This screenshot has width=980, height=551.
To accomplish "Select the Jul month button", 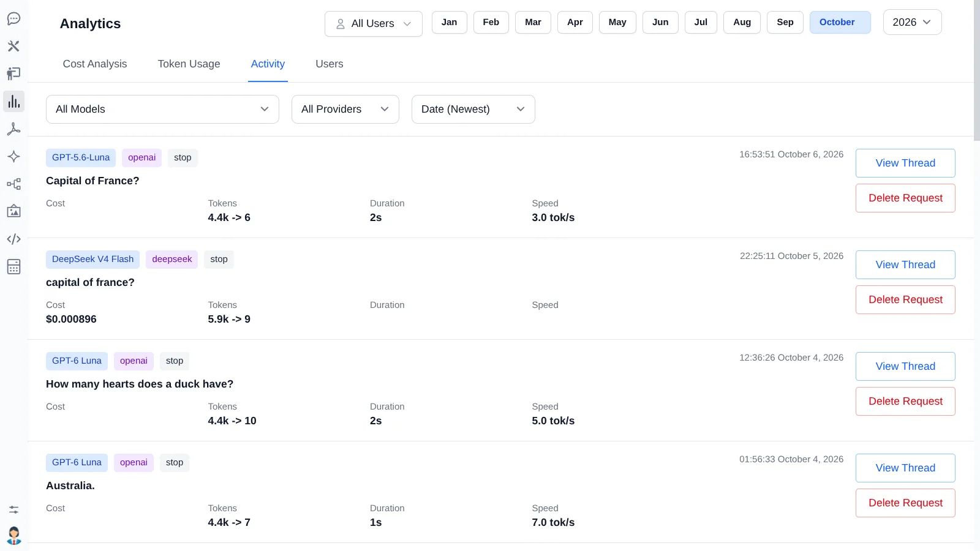I will click(701, 22).
